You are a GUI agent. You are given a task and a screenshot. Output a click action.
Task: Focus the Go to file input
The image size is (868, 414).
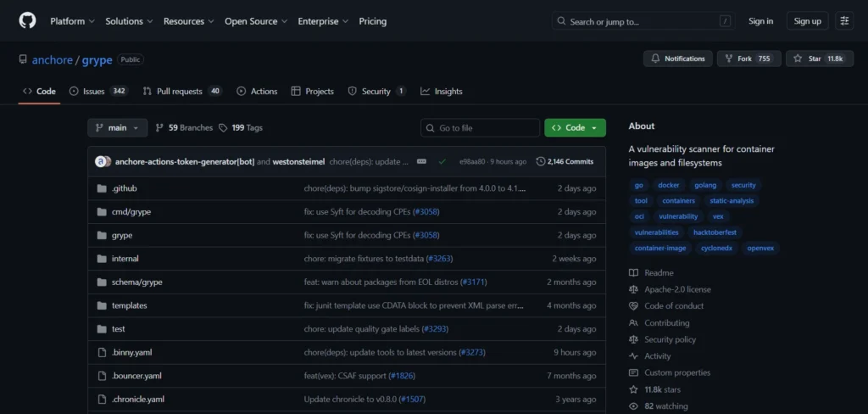click(x=480, y=127)
